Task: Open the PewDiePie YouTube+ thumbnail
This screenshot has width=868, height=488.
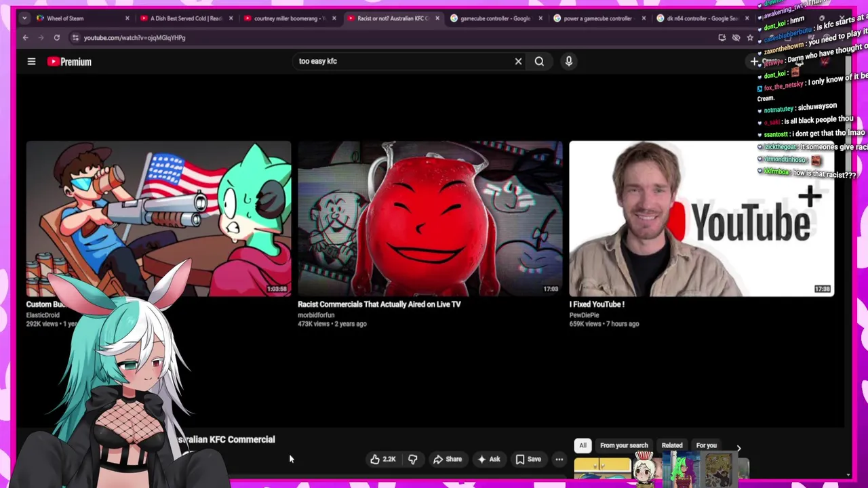Action: tap(702, 218)
